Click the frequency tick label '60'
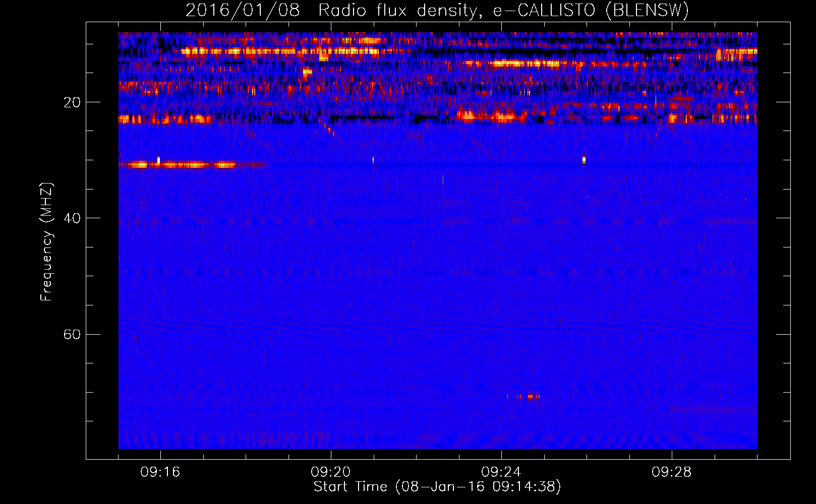Image resolution: width=816 pixels, height=504 pixels. click(72, 334)
